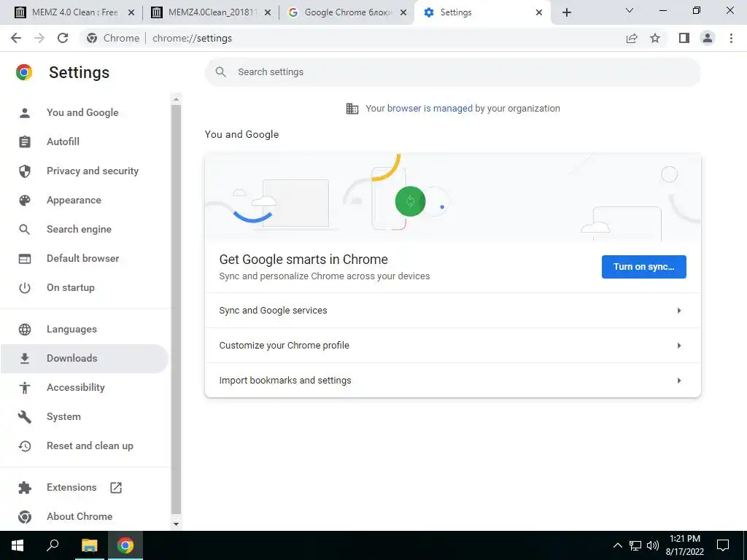
Task: Click the Turn on sync button
Action: coord(643,267)
